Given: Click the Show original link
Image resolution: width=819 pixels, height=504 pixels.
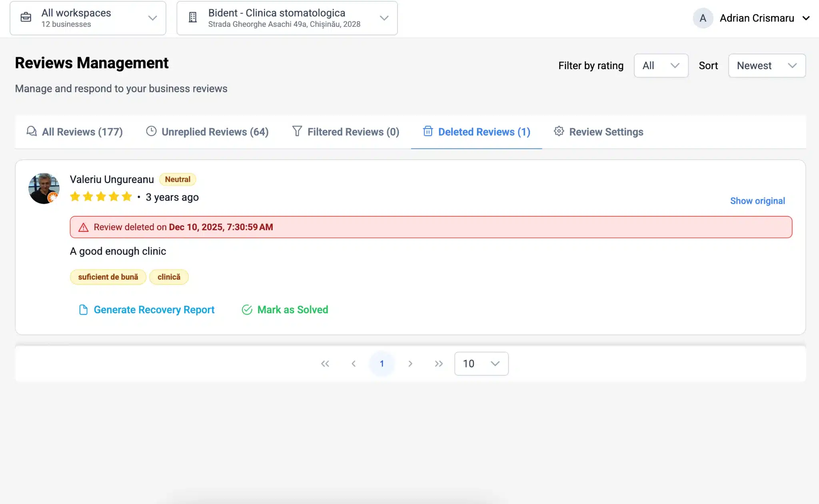Looking at the screenshot, I should tap(757, 201).
